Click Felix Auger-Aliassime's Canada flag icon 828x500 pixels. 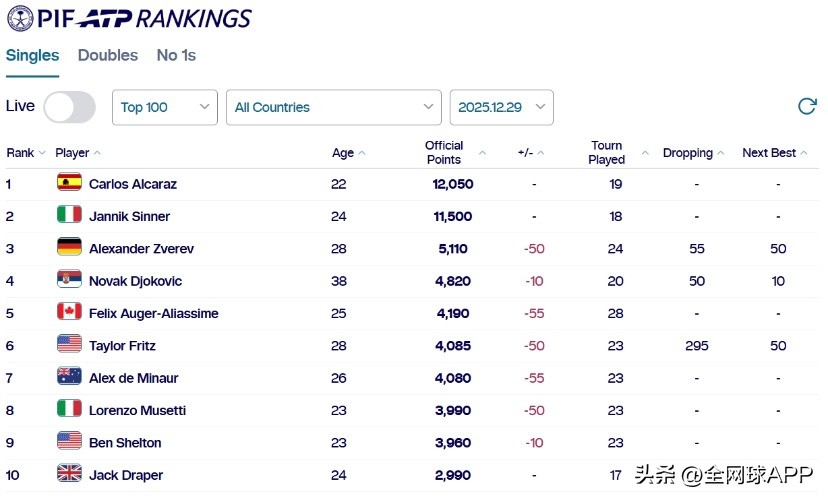click(x=69, y=312)
